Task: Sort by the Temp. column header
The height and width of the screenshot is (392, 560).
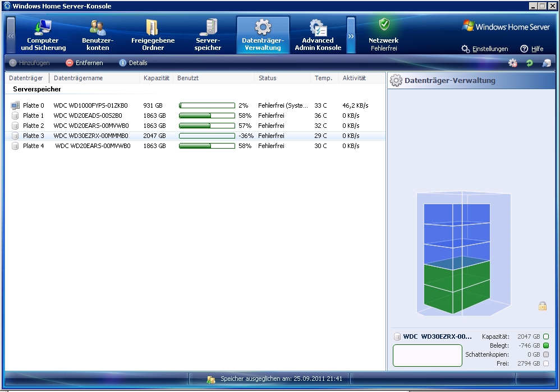Action: point(324,78)
